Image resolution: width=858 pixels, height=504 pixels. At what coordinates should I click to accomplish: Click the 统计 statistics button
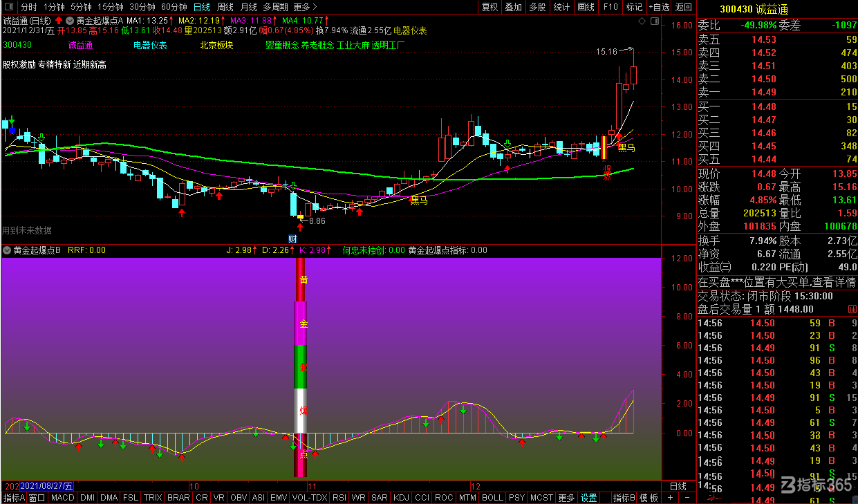(562, 7)
